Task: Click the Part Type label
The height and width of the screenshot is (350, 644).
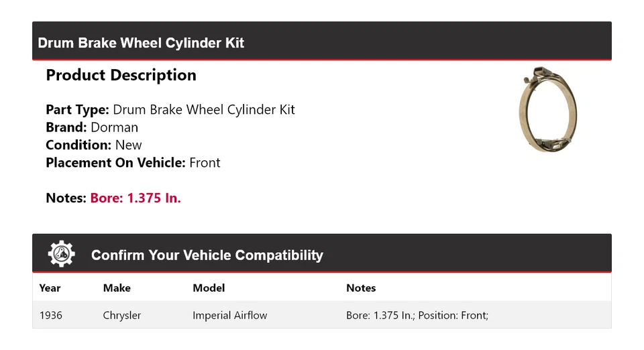Action: click(77, 110)
